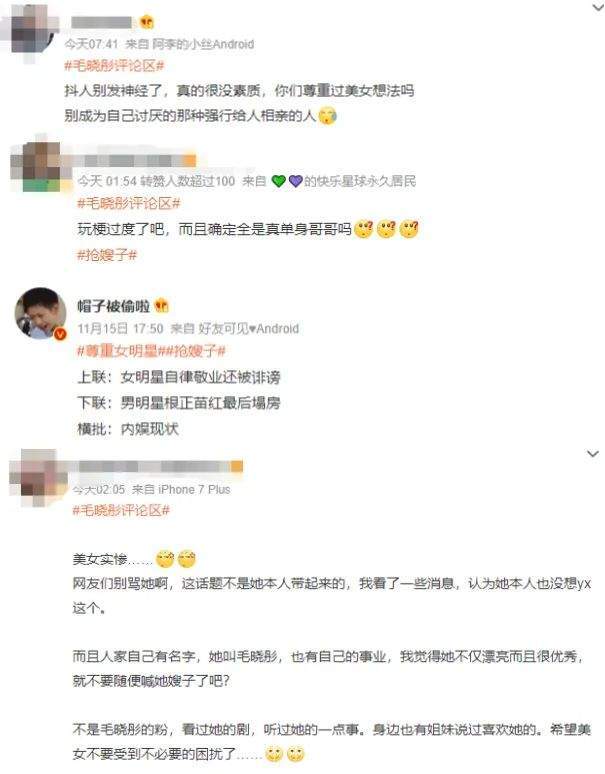
Task: Open the first post's chevron dropdown menu
Action: [x=598, y=7]
